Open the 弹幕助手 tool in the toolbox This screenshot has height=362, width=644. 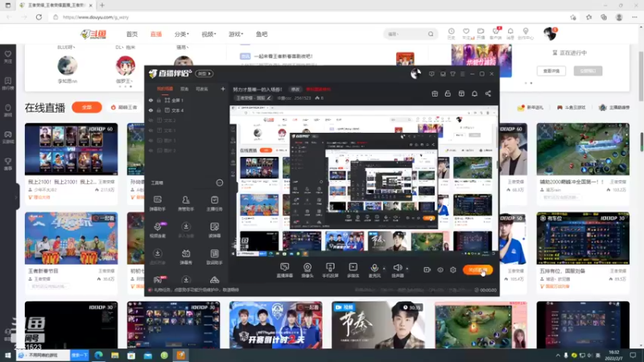[157, 204]
